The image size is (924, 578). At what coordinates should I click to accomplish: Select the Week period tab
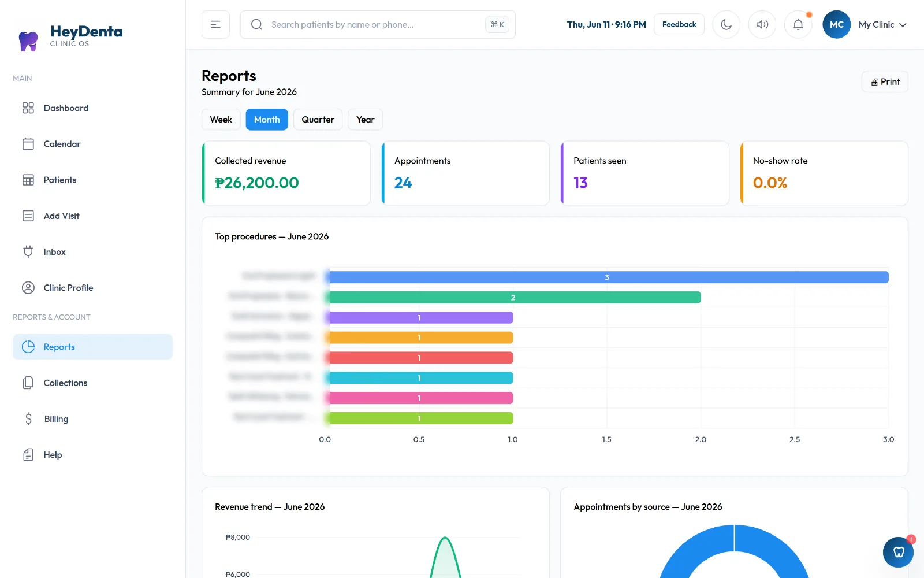click(221, 120)
